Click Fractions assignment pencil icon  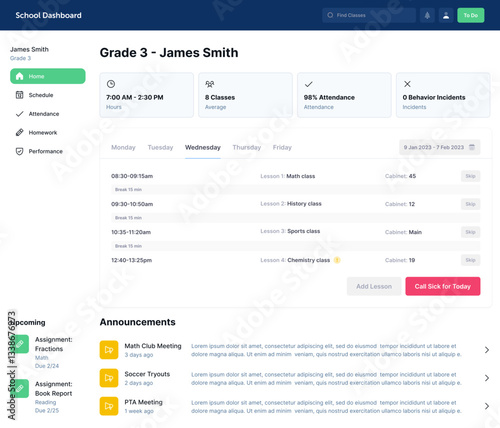coord(20,344)
